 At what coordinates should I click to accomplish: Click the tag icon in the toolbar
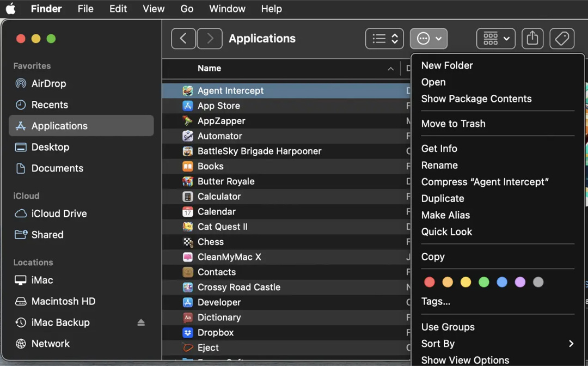click(x=562, y=39)
